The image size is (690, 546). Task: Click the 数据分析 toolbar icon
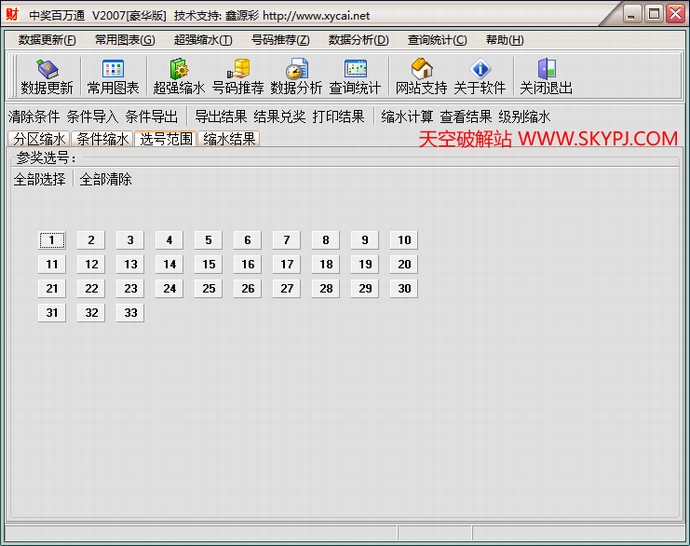(296, 70)
